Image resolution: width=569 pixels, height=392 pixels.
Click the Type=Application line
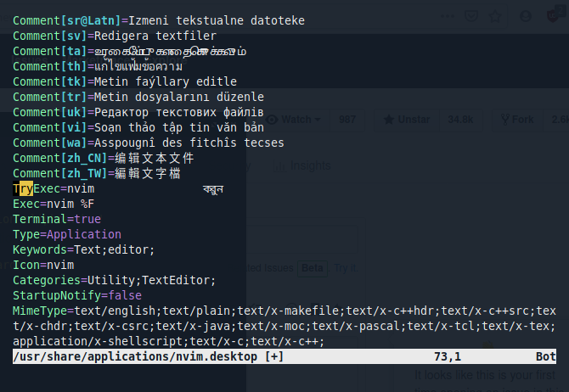67,235
